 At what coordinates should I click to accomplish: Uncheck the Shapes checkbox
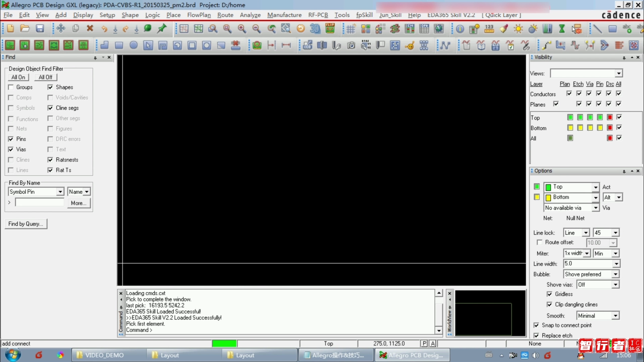[50, 87]
